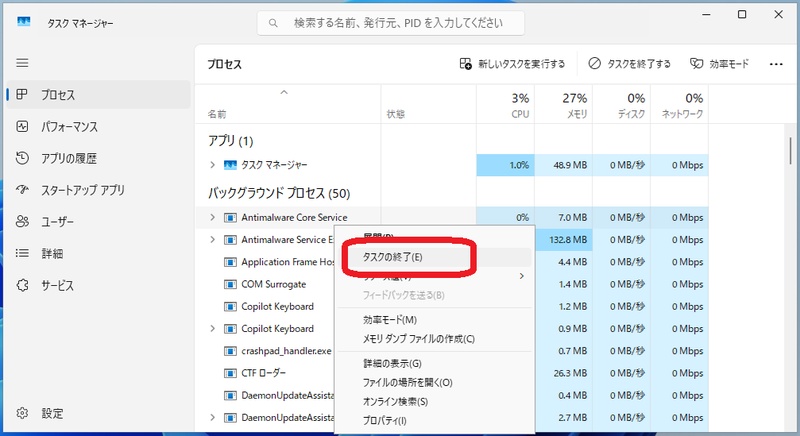Choose 詳細の表示(G) menu entry
The image size is (800, 436).
point(435,364)
